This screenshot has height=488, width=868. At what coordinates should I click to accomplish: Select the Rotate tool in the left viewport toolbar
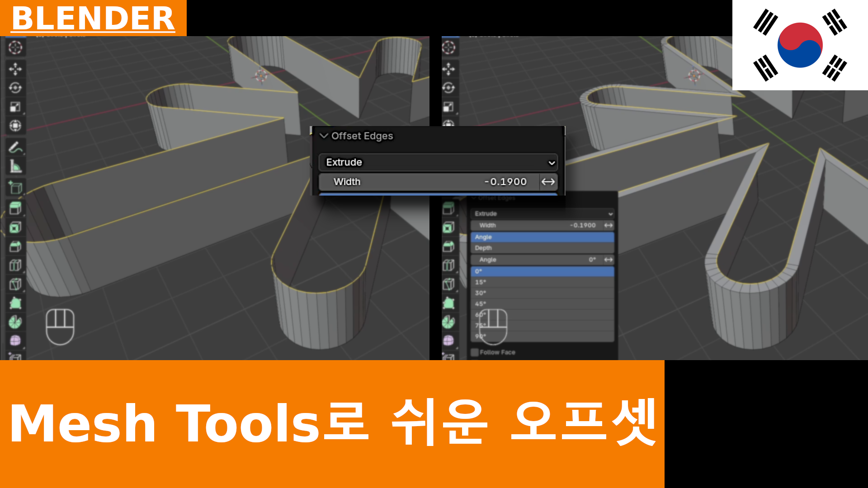click(15, 88)
